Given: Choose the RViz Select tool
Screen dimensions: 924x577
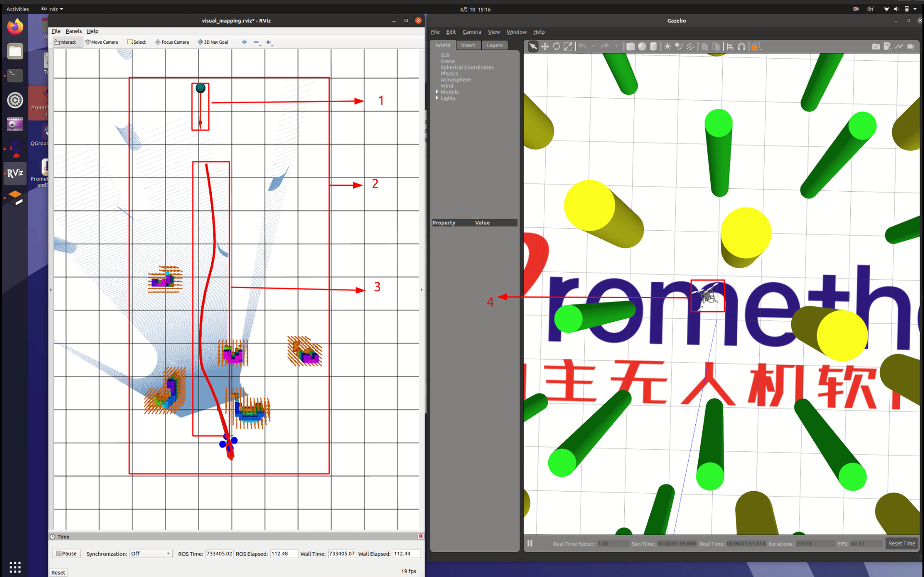Looking at the screenshot, I should (x=136, y=42).
